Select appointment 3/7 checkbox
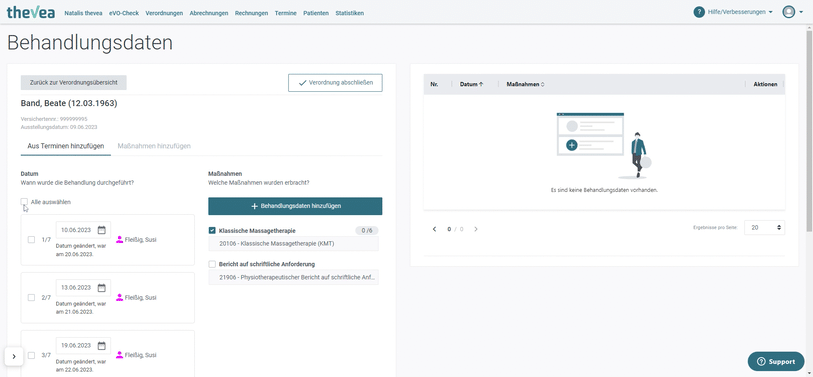Screen dimensions: 813x377 31,355
